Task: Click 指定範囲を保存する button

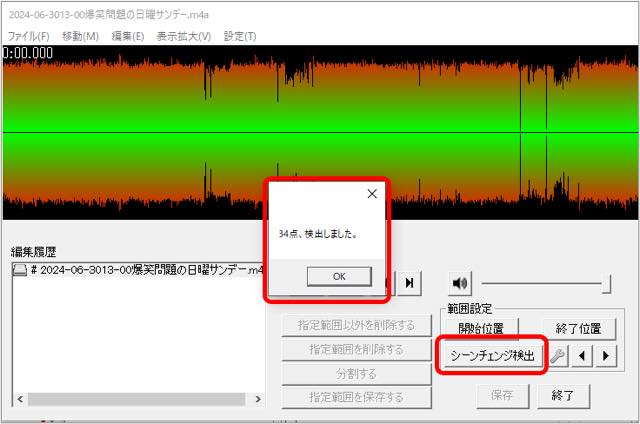Action: (x=356, y=397)
